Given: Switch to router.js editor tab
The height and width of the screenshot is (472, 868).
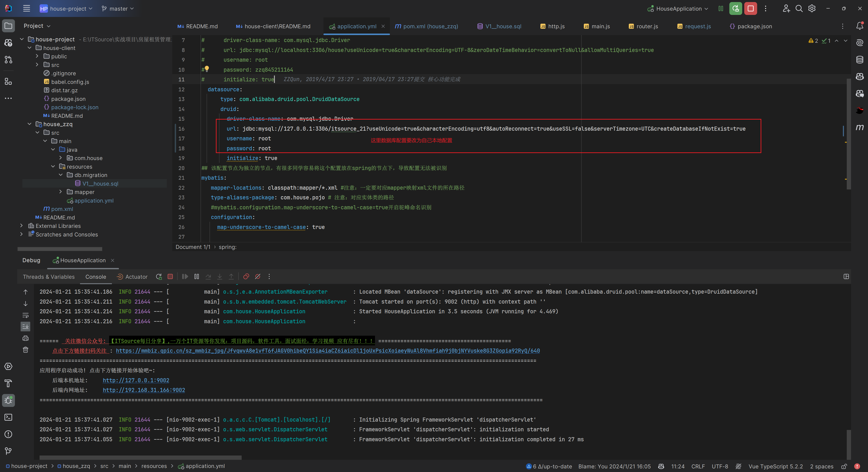Looking at the screenshot, I should coord(643,26).
